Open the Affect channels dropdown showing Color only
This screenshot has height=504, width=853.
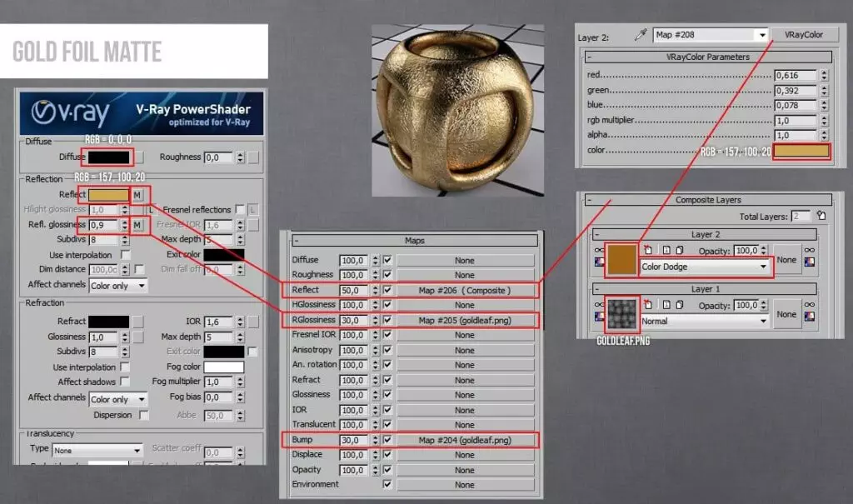[118, 284]
